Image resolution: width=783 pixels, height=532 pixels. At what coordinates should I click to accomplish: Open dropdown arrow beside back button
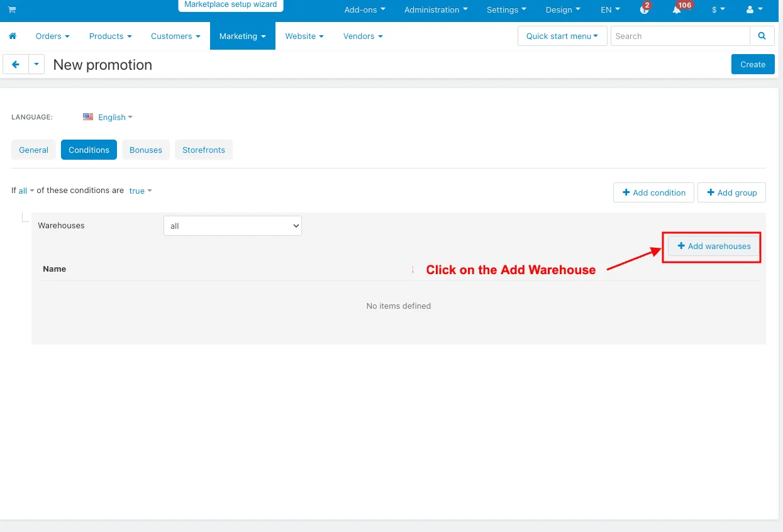(36, 64)
